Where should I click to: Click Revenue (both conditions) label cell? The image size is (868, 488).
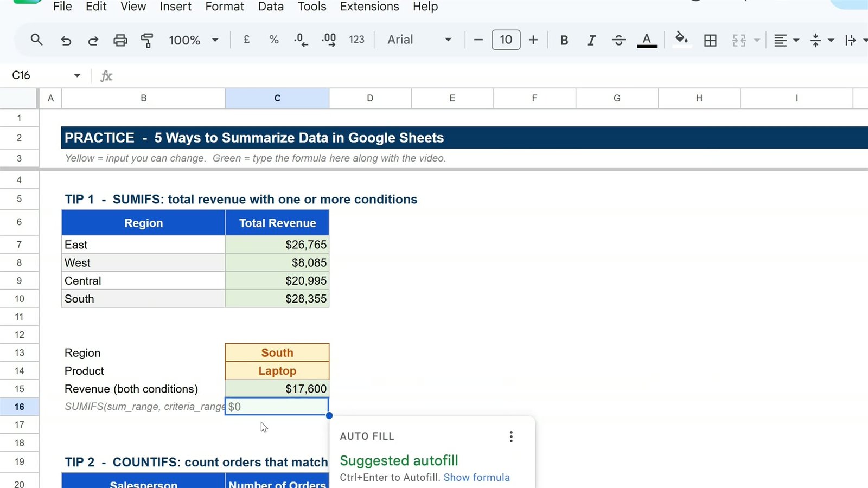(x=143, y=389)
